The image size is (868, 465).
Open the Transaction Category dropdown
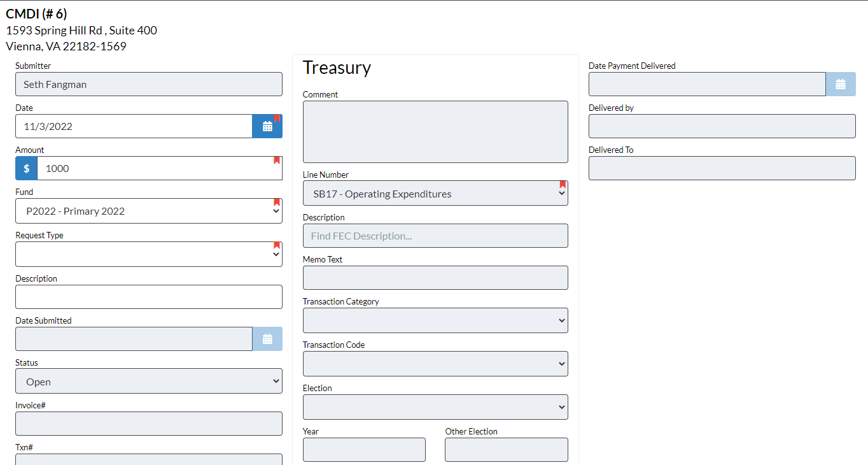click(435, 320)
